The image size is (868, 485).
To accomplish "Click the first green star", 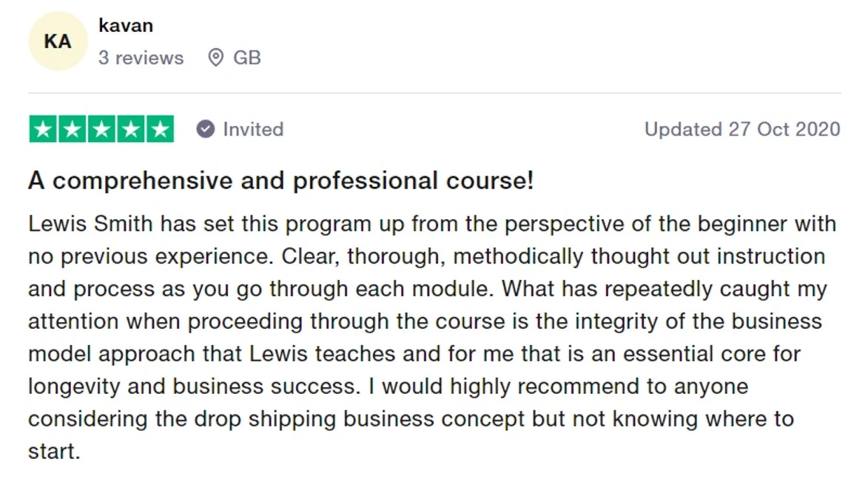I will (44, 130).
